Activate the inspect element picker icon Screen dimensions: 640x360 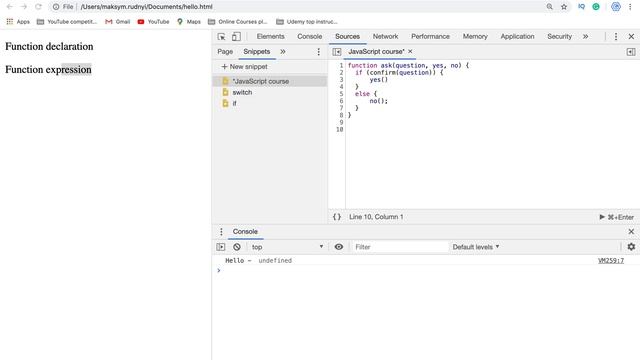(221, 37)
